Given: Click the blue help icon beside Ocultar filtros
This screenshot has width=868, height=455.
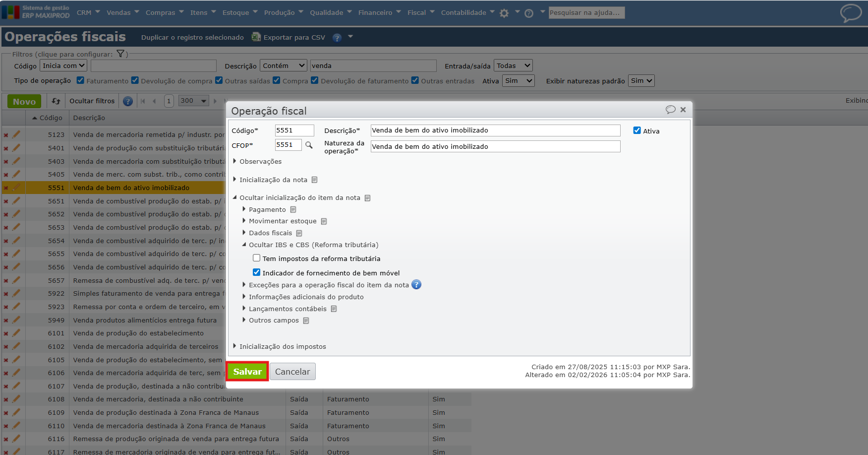Looking at the screenshot, I should 128,101.
